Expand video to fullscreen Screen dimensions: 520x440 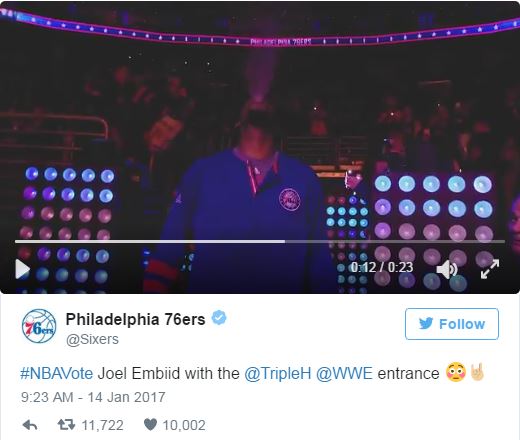(490, 269)
